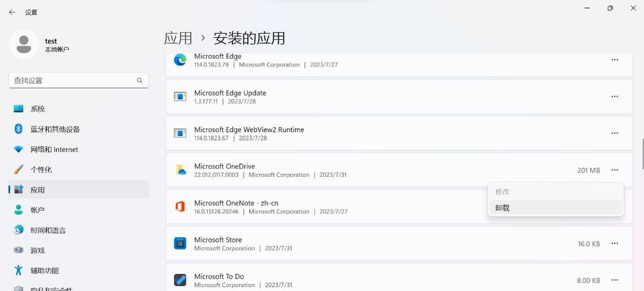Click the gaming controller icon

coord(19,250)
